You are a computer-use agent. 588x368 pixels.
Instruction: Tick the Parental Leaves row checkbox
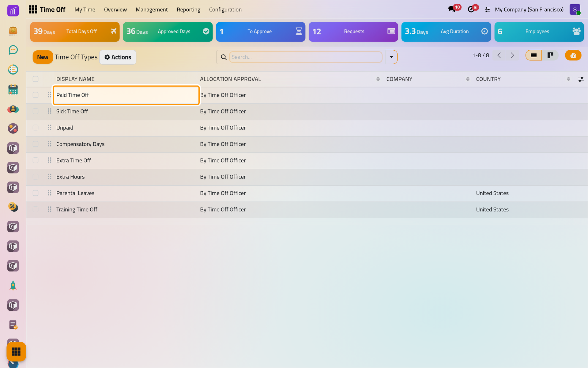pos(36,193)
